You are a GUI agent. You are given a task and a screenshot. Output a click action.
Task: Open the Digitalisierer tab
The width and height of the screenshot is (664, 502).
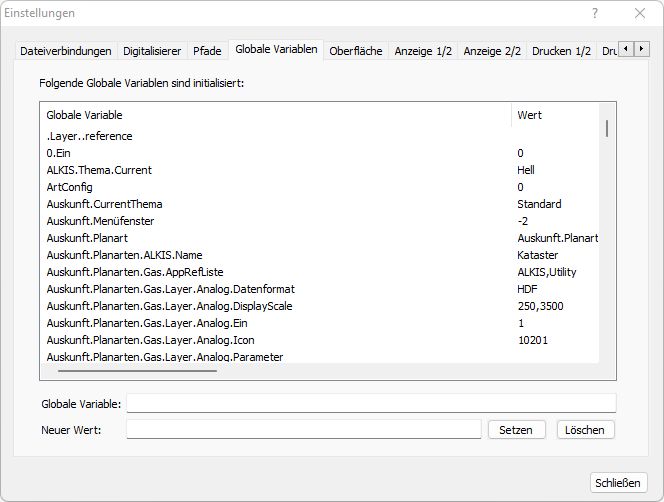152,51
